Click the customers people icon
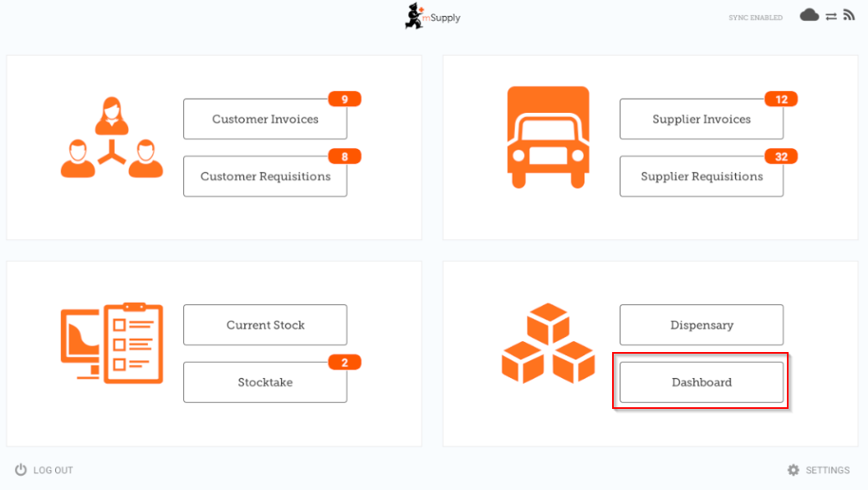The width and height of the screenshot is (868, 490). click(x=112, y=139)
